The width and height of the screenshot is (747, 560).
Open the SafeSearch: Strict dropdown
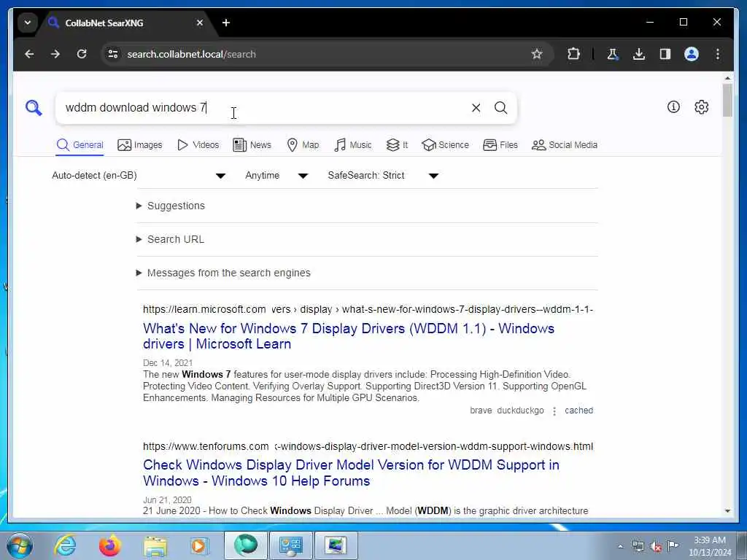[382, 176]
